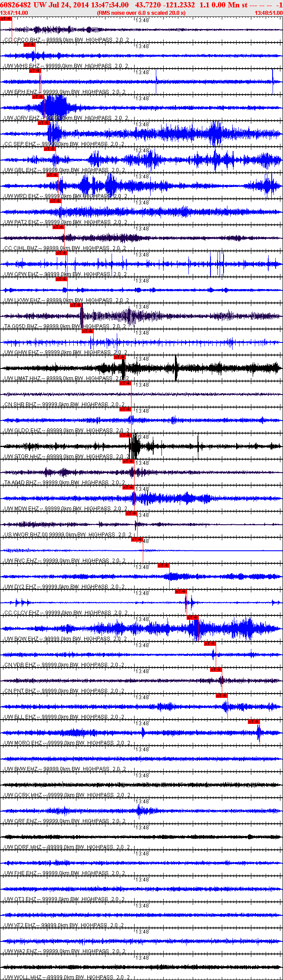283x980 pixels.
Task: Click the red pick flag on the UW MORO EHZ trace
Action: tap(253, 722)
